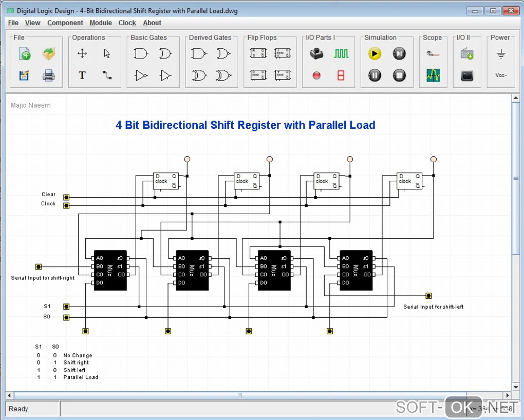Stop the simulation

coord(399,75)
